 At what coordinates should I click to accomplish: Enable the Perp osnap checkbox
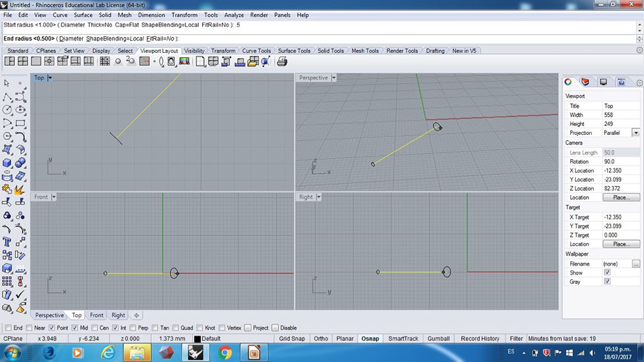(x=133, y=328)
